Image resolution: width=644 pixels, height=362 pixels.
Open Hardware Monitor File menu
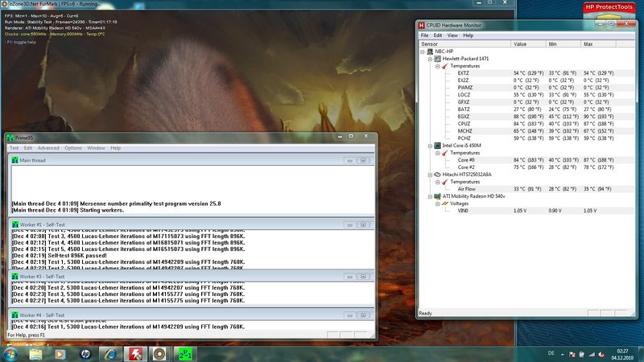(425, 35)
